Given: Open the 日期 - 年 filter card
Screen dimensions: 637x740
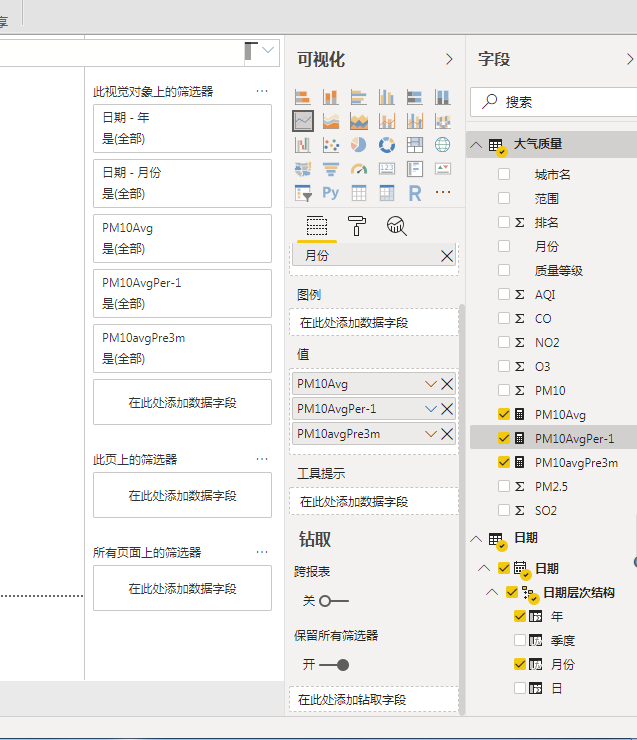Looking at the screenshot, I should (x=182, y=128).
